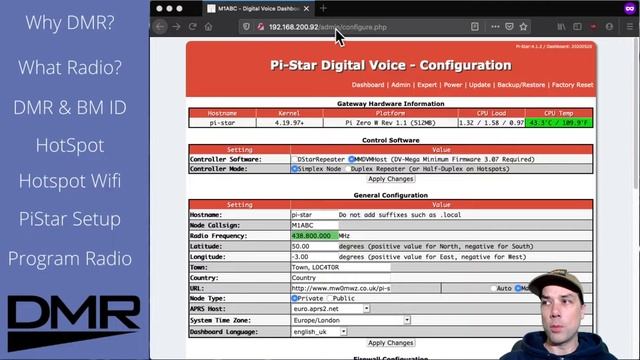
Task: Open page actions three-dot menu
Action: (495, 27)
